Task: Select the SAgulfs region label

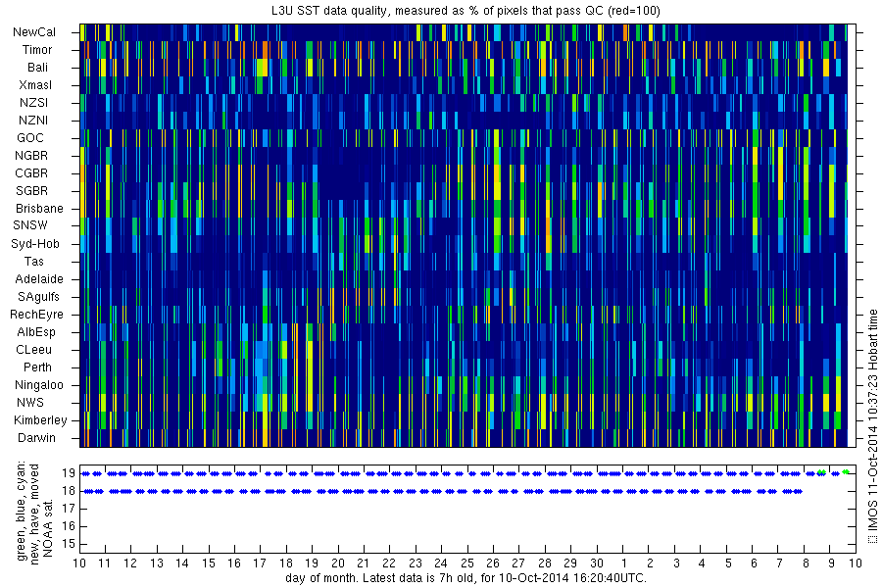Action: (x=38, y=297)
